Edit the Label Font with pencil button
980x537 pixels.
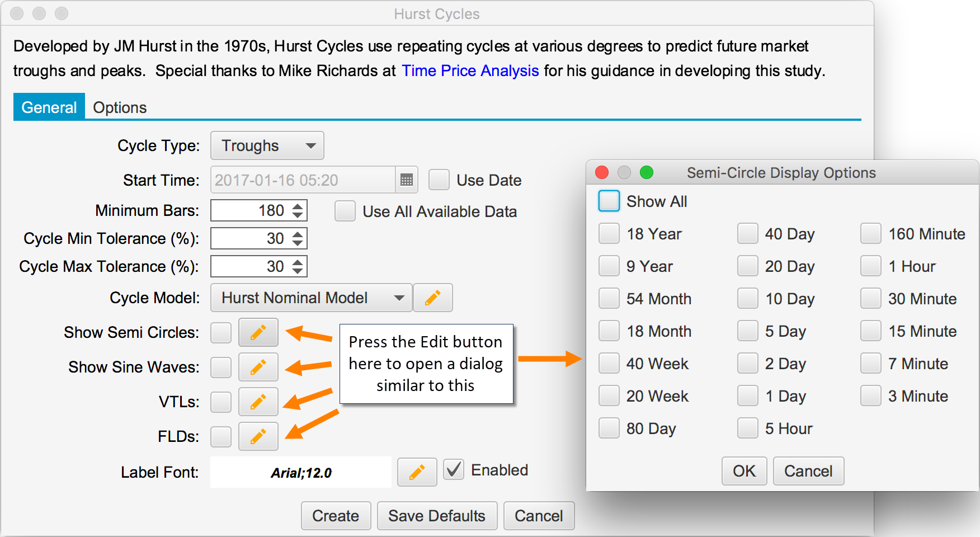[x=417, y=472]
